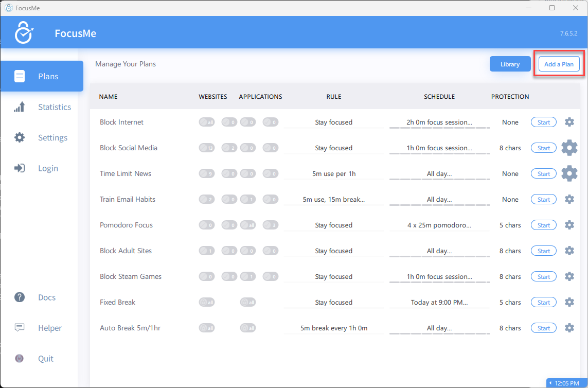Select the 'Fixed Break' plan name
Image resolution: width=588 pixels, height=388 pixels.
point(117,302)
